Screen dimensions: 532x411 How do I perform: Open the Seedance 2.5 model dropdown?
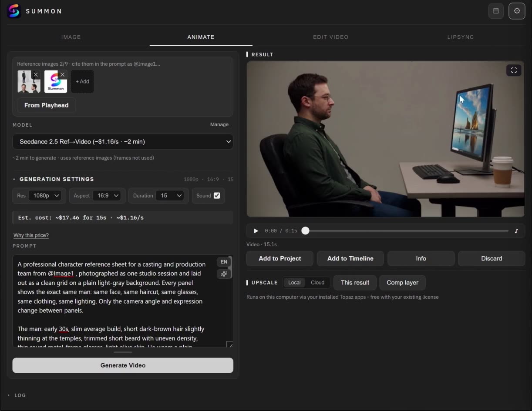pos(123,141)
